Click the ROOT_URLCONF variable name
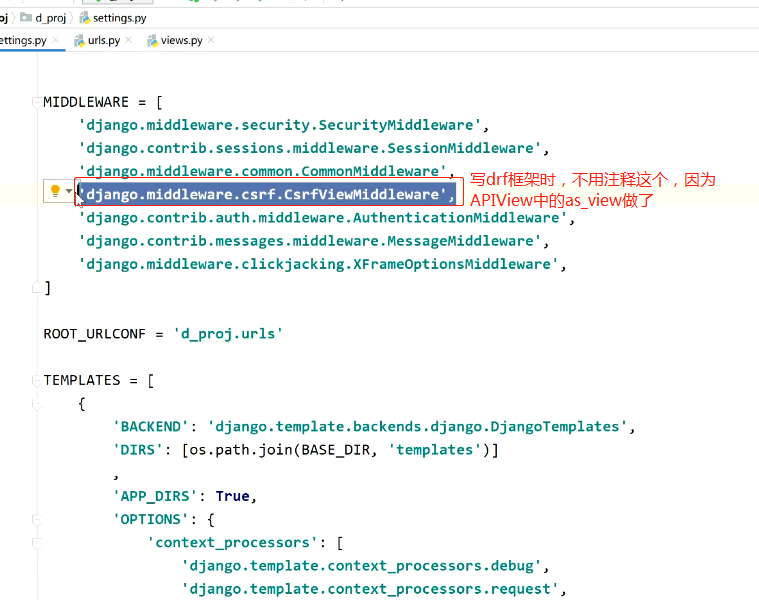This screenshot has height=604, width=759. (95, 334)
